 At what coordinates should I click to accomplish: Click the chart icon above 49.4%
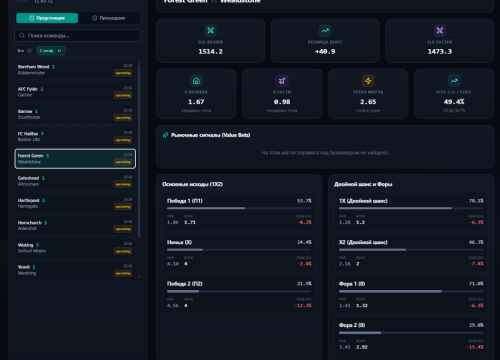(x=454, y=81)
